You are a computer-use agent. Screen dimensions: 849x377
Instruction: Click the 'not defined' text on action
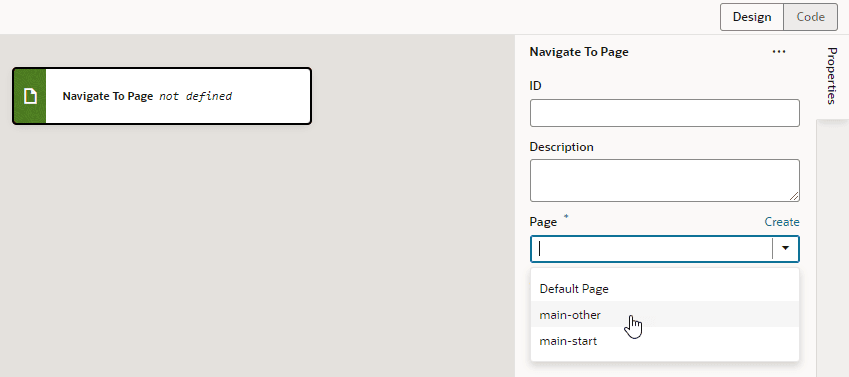195,96
